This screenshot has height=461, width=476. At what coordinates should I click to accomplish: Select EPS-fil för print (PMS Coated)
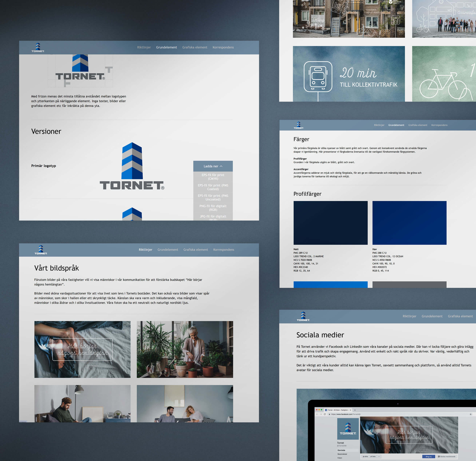(213, 187)
